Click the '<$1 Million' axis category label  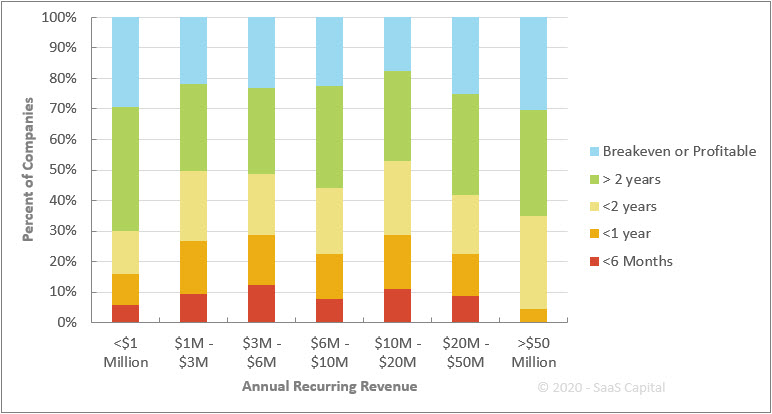click(126, 352)
